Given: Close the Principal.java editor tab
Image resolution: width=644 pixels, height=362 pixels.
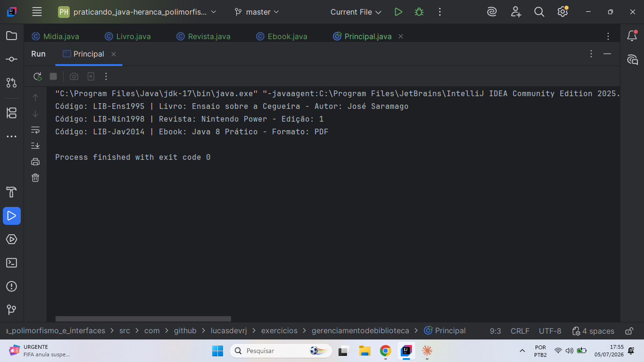Looking at the screenshot, I should (x=401, y=36).
